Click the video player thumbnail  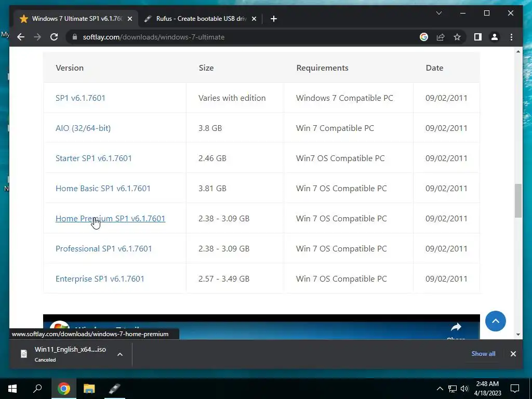pos(261,327)
